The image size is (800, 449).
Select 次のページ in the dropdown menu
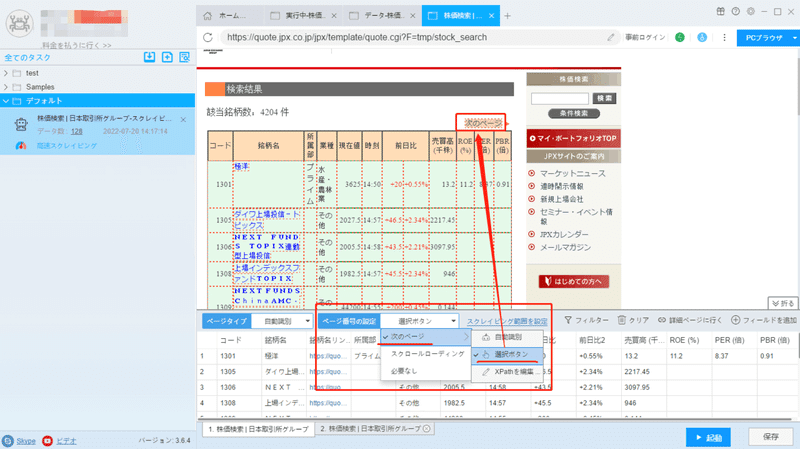point(426,337)
